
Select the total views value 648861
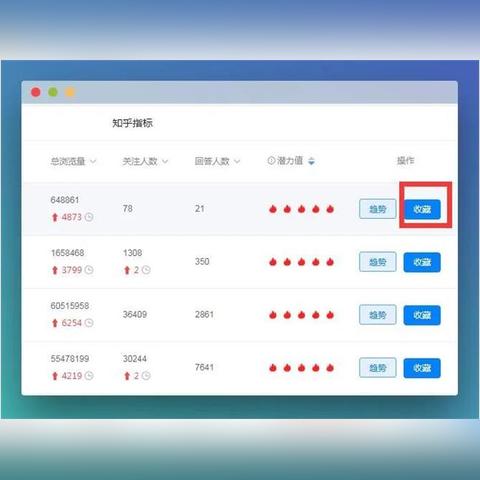[65, 200]
